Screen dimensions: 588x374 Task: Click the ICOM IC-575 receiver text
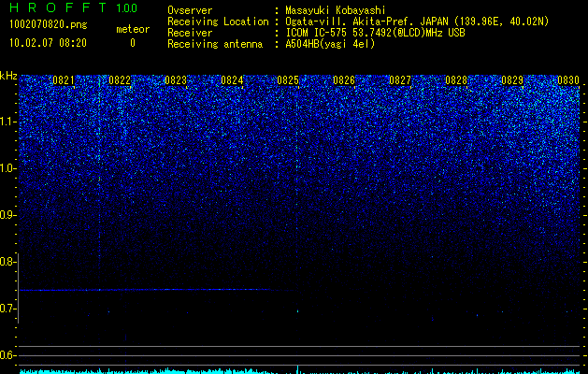pyautogui.click(x=375, y=33)
